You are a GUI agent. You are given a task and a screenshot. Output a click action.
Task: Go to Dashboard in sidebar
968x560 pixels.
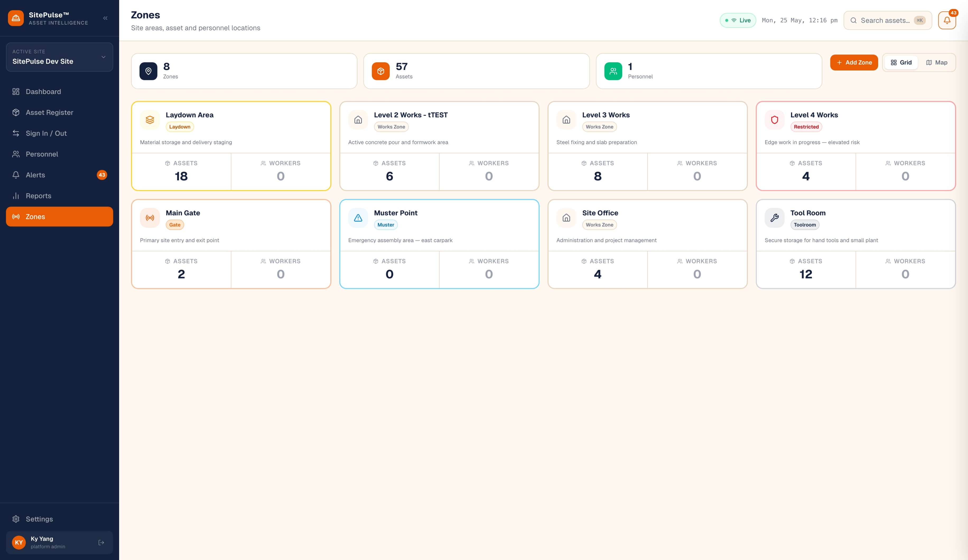click(x=59, y=91)
